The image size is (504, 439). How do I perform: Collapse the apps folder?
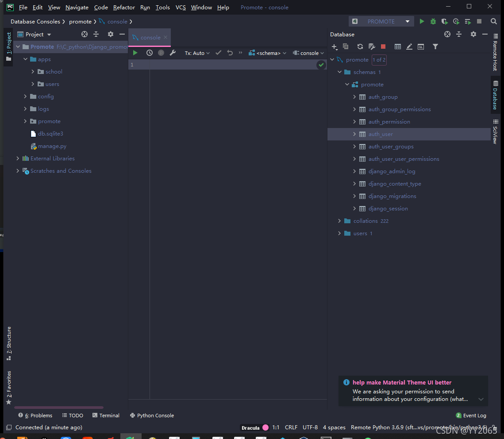click(x=25, y=59)
